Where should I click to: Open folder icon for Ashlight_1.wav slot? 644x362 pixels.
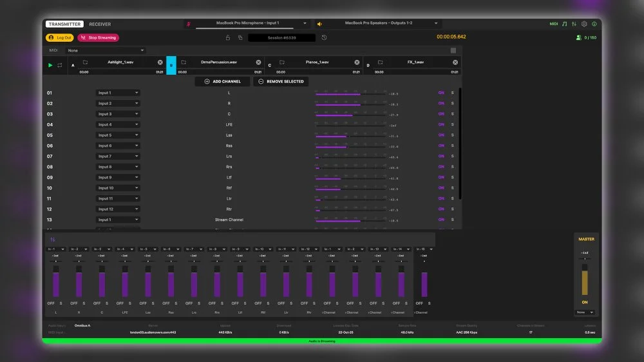pyautogui.click(x=86, y=62)
